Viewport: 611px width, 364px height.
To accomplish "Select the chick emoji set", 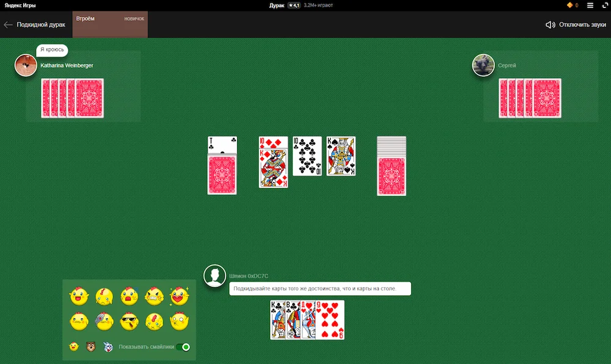I will tap(74, 346).
